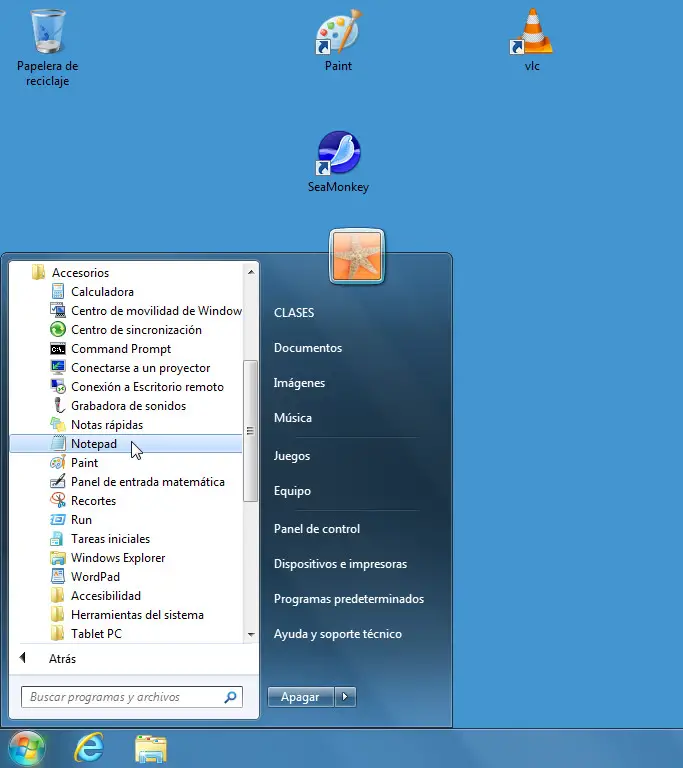
Task: Click the Notepad icon in the list
Action: [58, 443]
